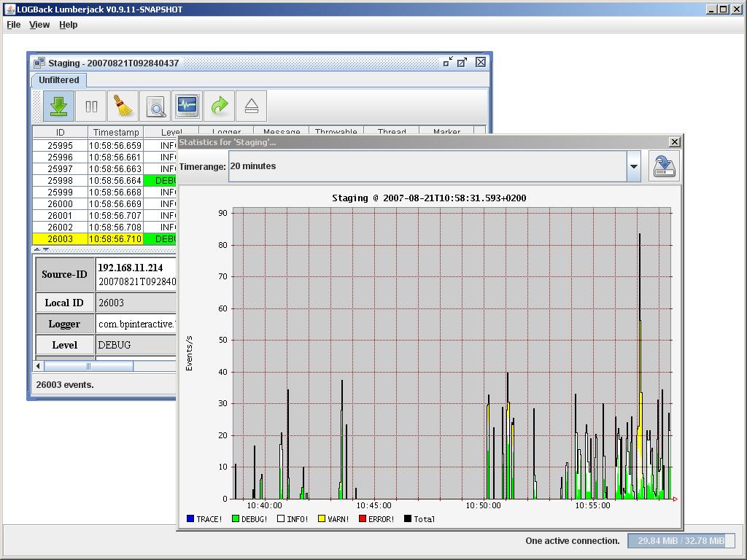Select the scroll-to-tail green arrow icon

pos(58,106)
